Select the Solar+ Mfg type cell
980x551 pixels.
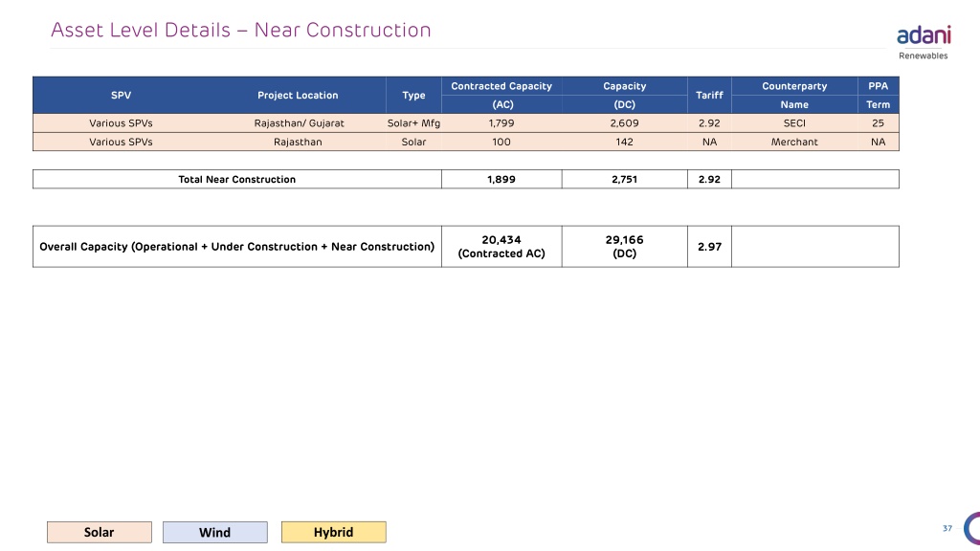(413, 123)
